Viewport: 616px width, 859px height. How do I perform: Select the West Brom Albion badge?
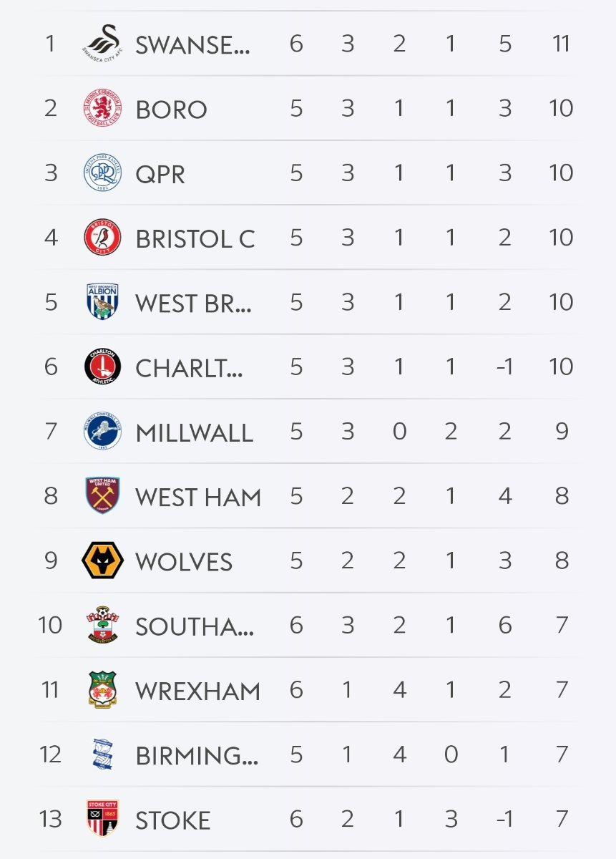(x=102, y=302)
